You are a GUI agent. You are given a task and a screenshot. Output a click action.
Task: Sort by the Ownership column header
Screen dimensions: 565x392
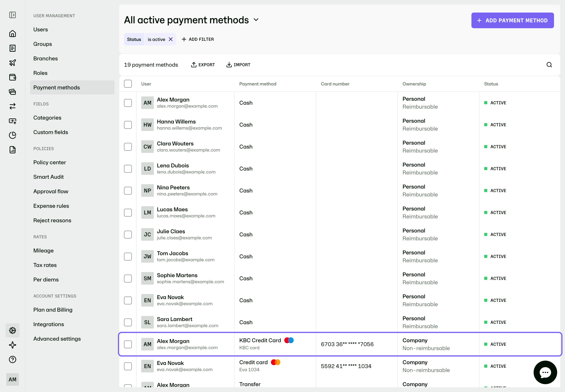(414, 84)
